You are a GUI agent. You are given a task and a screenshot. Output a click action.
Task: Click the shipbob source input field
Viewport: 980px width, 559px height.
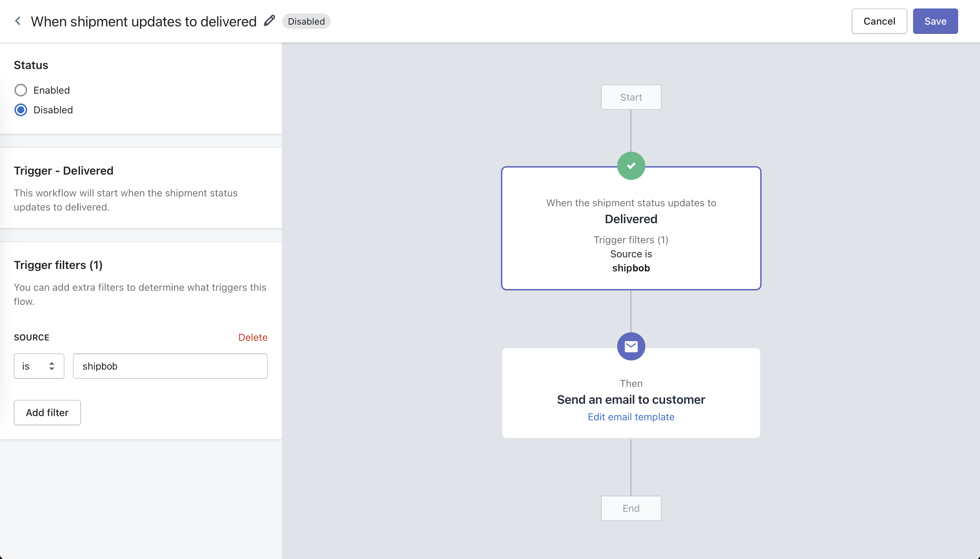point(170,366)
